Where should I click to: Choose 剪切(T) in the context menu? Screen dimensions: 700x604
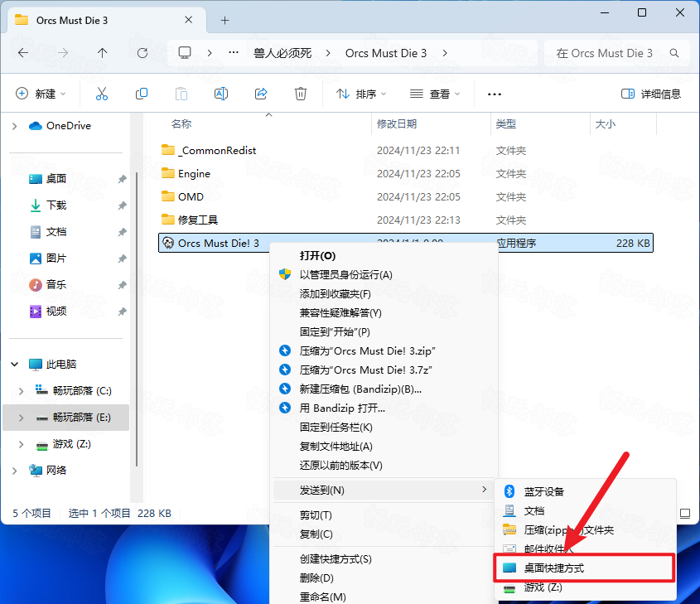[x=385, y=515]
